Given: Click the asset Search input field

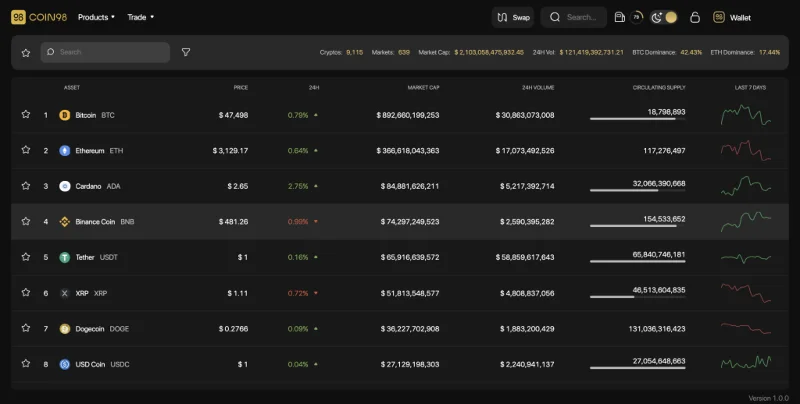Looking at the screenshot, I should click(x=105, y=52).
